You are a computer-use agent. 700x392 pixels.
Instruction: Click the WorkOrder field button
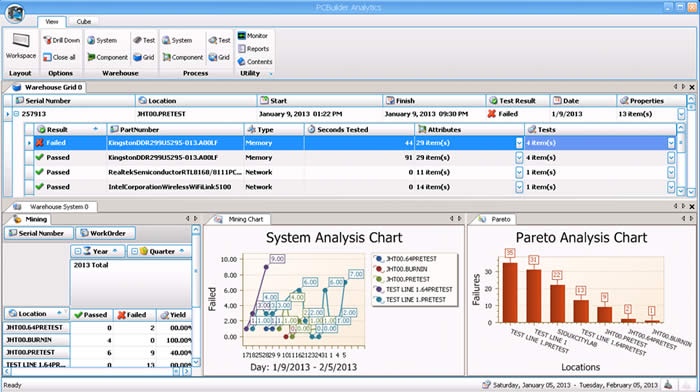(105, 233)
